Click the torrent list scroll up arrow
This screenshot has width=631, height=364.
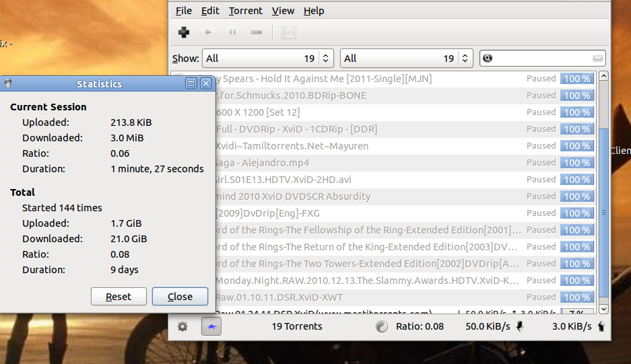[x=603, y=76]
